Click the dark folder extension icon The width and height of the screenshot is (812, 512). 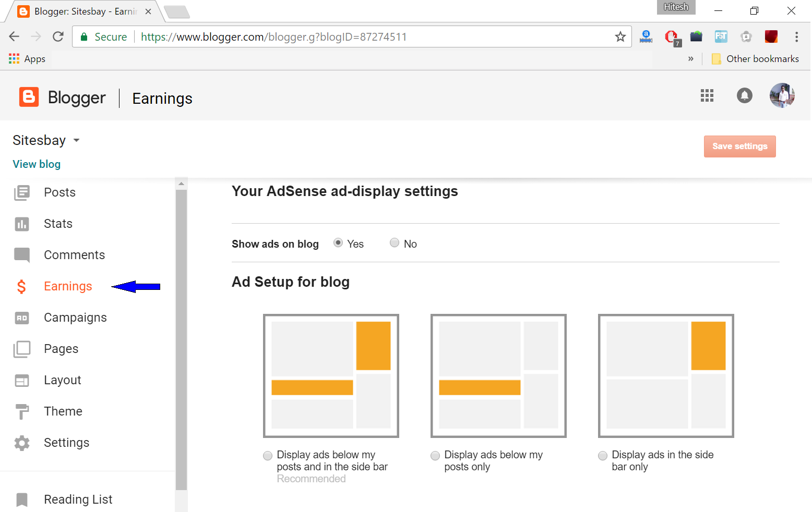(x=696, y=36)
